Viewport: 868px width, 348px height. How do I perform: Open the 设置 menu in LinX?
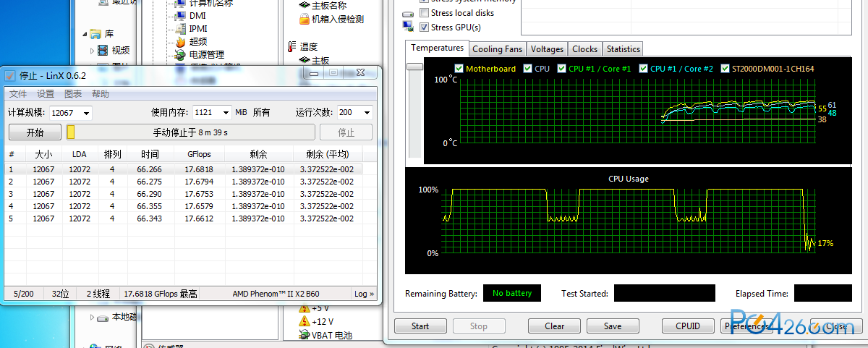46,94
